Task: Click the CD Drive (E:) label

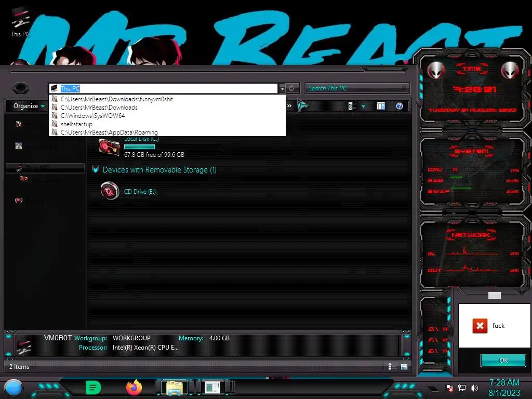Action: pyautogui.click(x=140, y=192)
